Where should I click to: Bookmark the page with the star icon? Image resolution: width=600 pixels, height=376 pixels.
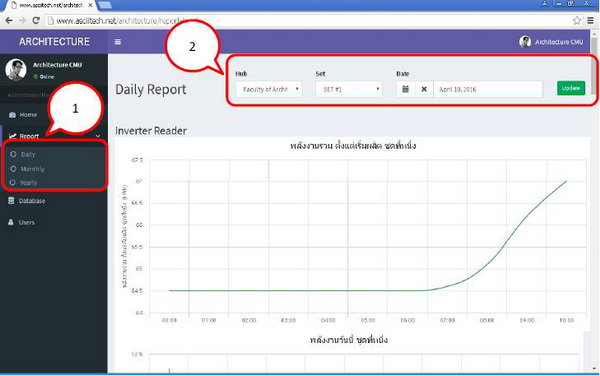pos(577,21)
